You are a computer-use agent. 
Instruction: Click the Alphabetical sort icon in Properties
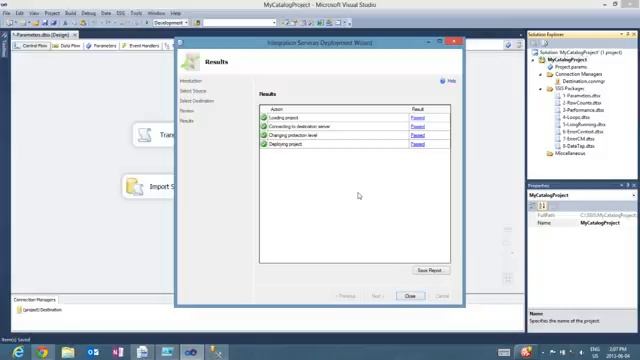click(x=542, y=206)
